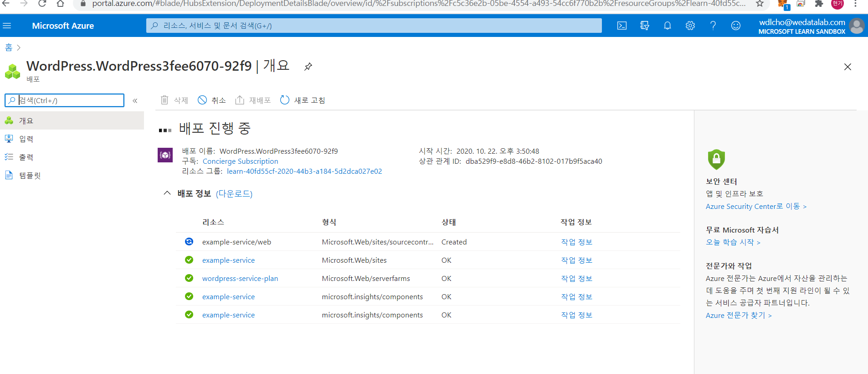Click the 재배포 (redeploy) toolbar button

[253, 100]
